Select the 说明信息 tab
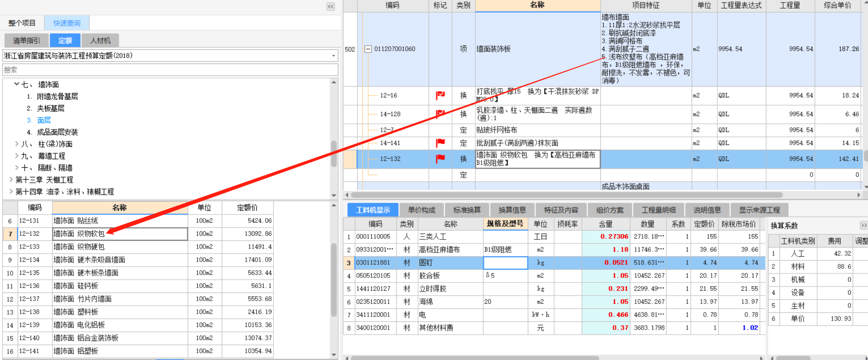 (x=707, y=210)
